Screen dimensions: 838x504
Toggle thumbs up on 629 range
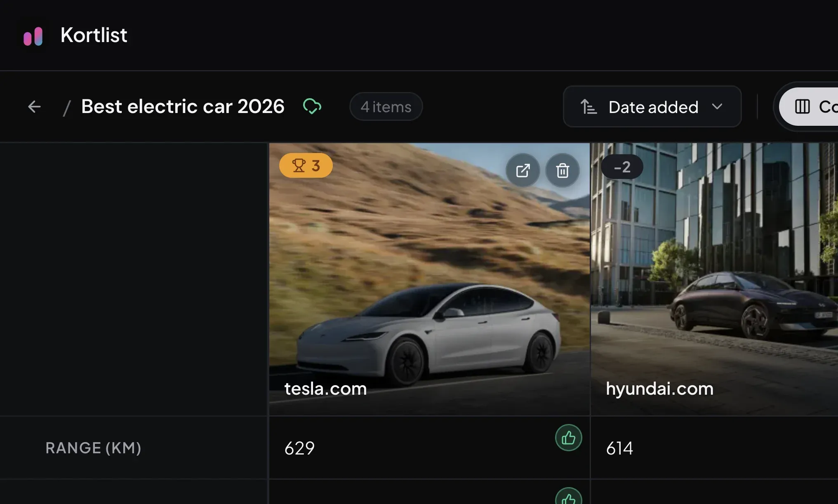(568, 438)
